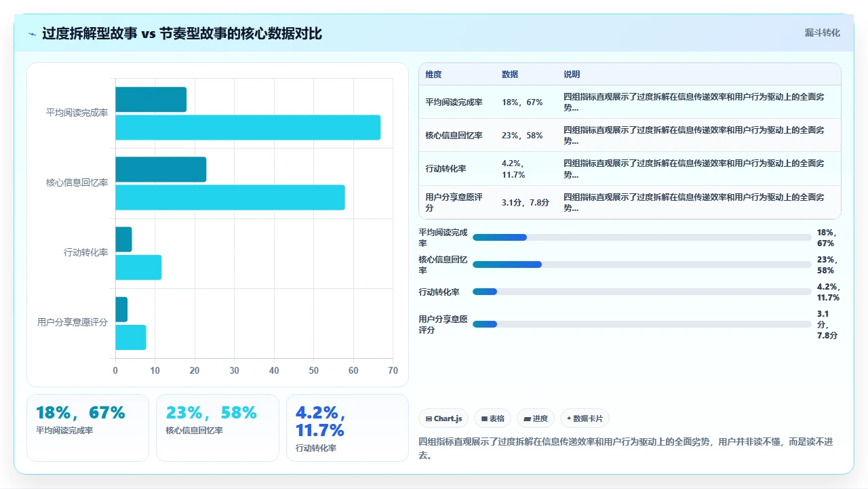Click table cell 行动转化率
Image resolution: width=868 pixels, height=489 pixels.
(x=446, y=169)
